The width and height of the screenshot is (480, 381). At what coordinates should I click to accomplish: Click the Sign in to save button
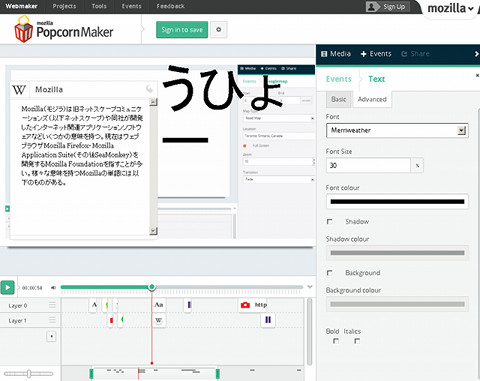pyautogui.click(x=182, y=30)
